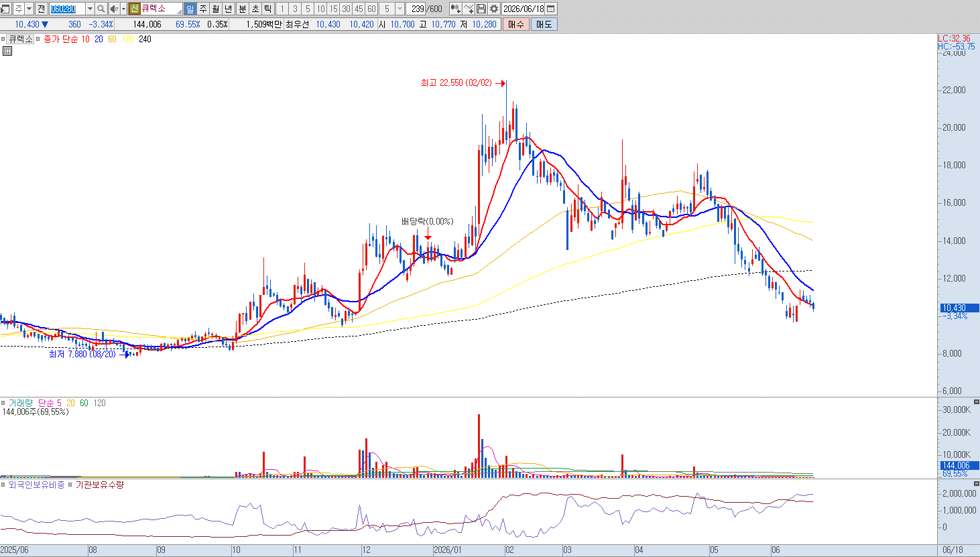
Task: Expand the stock code dropdown arrow
Action: pyautogui.click(x=90, y=9)
